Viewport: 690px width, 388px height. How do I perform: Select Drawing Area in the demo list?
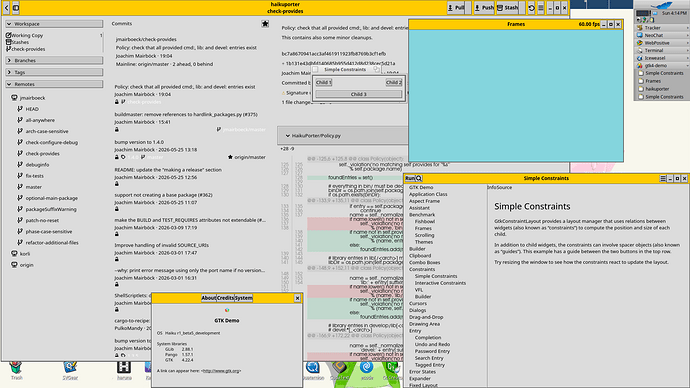(x=424, y=324)
